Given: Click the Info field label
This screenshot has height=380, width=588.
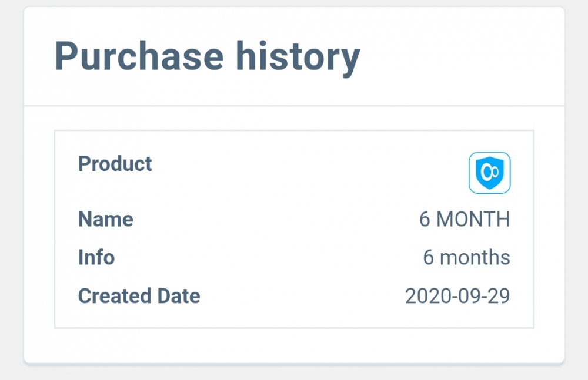Looking at the screenshot, I should (96, 257).
